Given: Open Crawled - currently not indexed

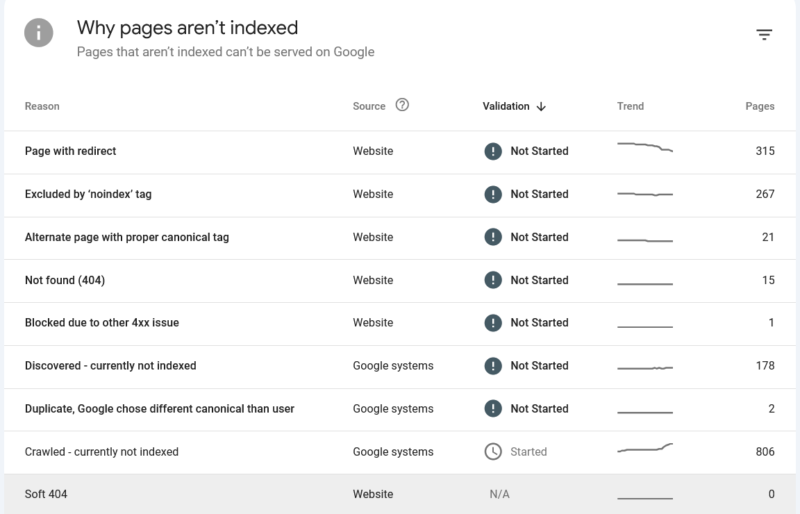Looking at the screenshot, I should [102, 452].
